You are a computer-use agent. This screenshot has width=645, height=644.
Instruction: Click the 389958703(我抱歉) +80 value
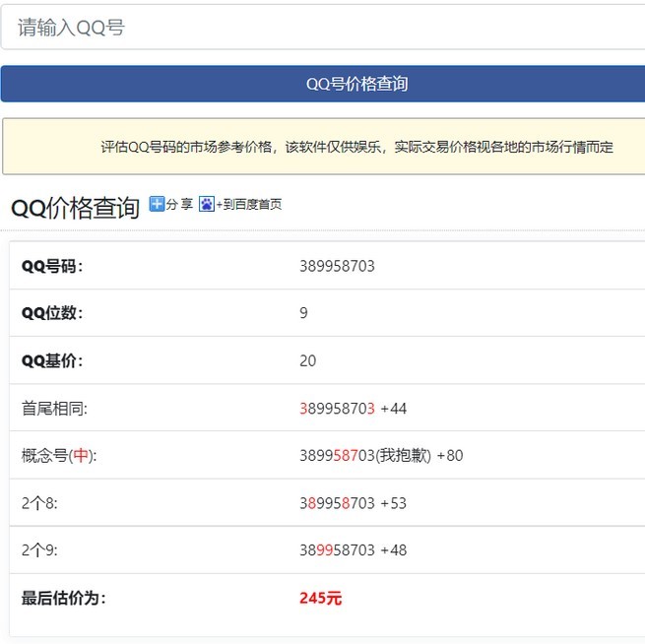click(381, 455)
